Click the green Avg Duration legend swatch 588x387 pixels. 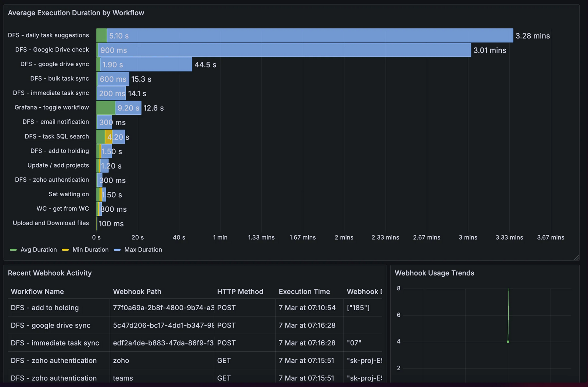(14, 250)
